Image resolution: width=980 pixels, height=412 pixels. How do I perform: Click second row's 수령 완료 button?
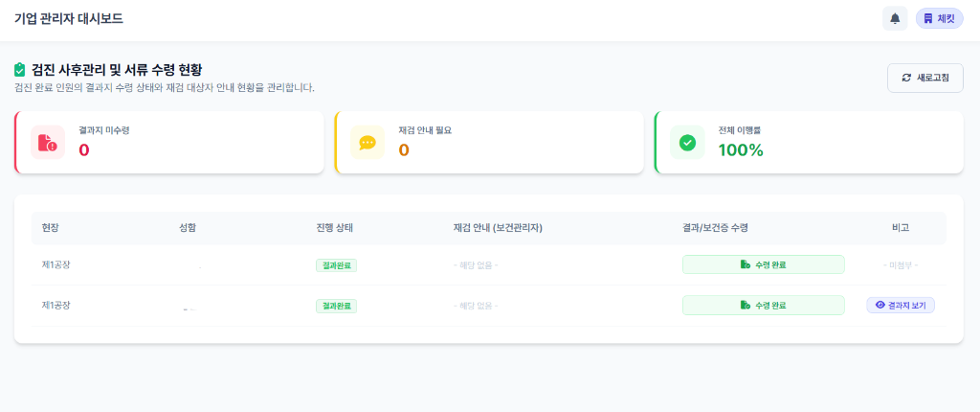pos(763,305)
